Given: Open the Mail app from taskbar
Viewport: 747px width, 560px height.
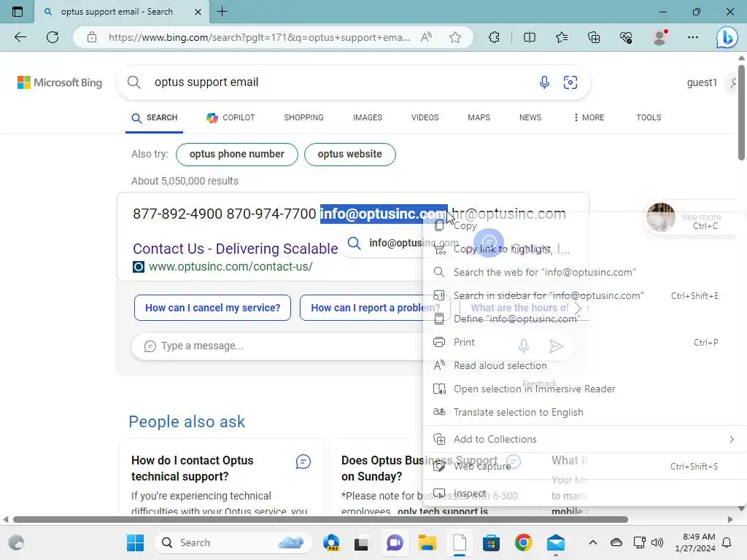Looking at the screenshot, I should pyautogui.click(x=555, y=542).
